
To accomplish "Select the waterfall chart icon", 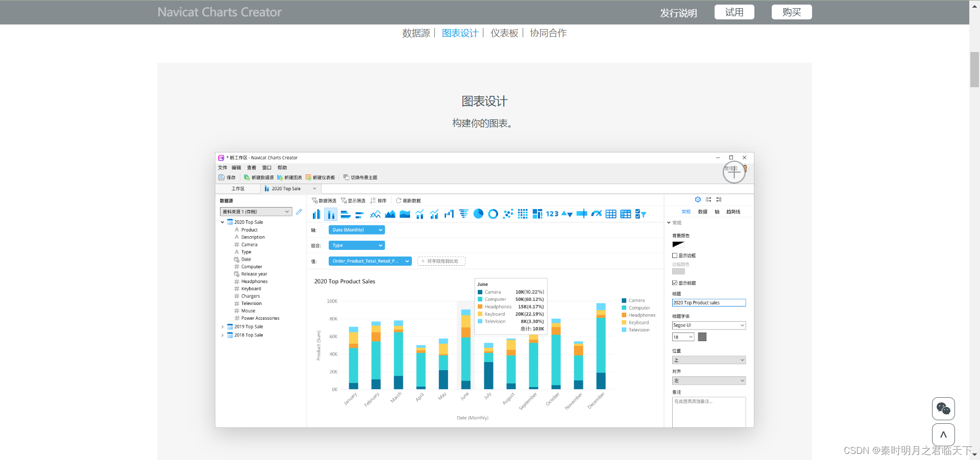I will point(449,214).
